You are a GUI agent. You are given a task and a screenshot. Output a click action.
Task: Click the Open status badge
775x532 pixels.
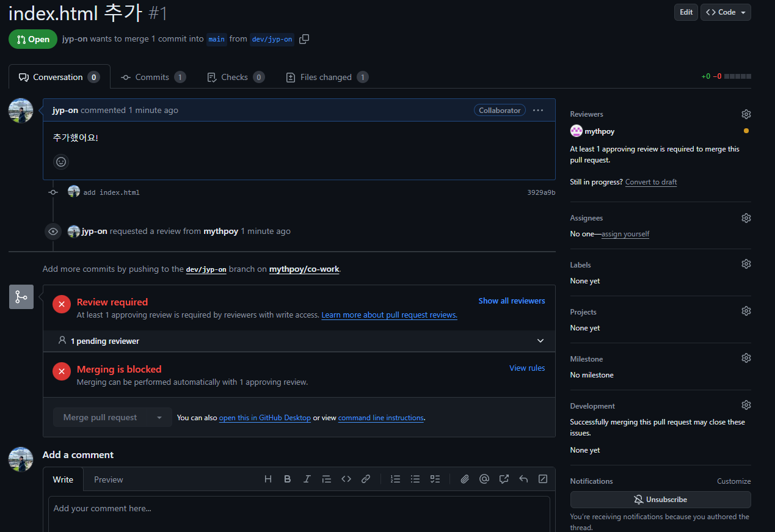click(33, 39)
